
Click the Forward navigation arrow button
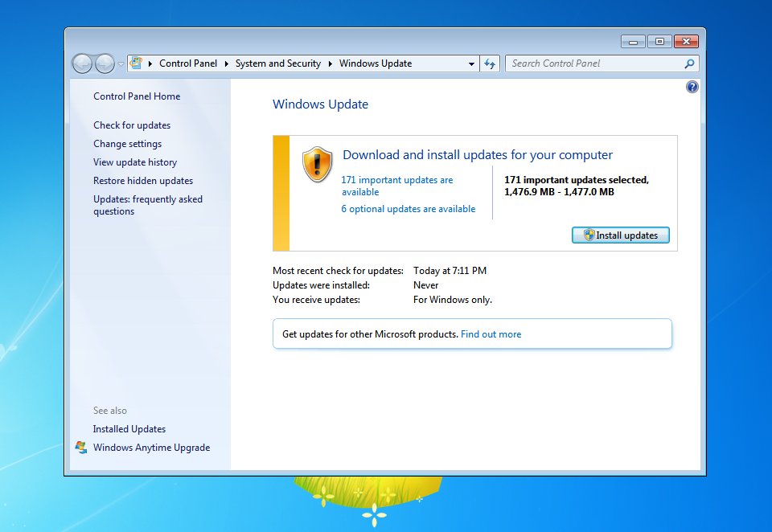pyautogui.click(x=105, y=63)
